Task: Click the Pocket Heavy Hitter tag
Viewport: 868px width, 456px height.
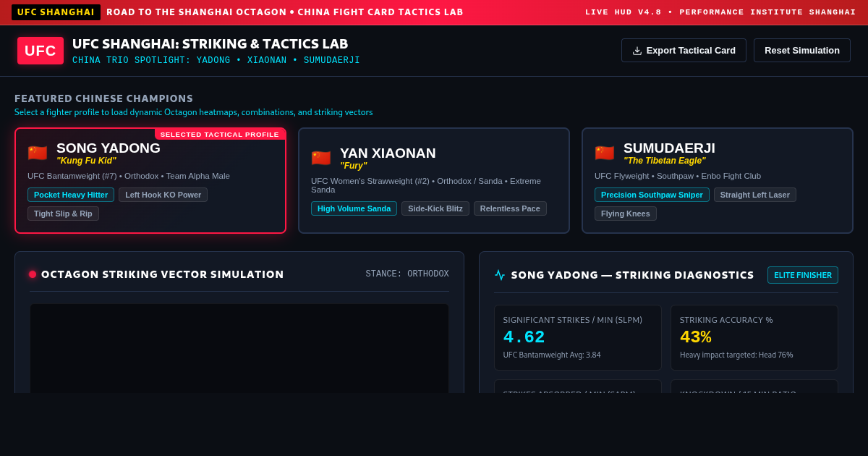Action: [x=71, y=195]
